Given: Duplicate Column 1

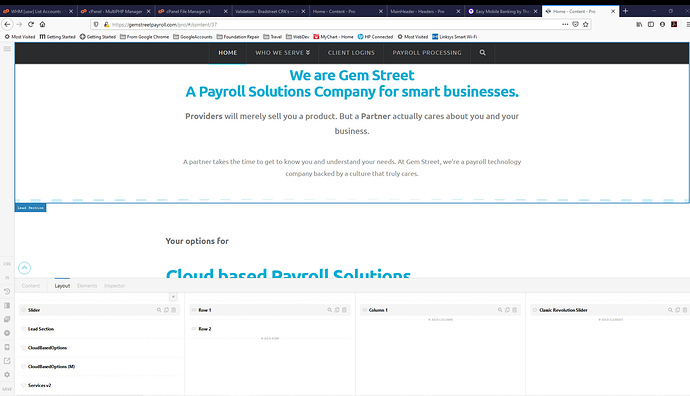Looking at the screenshot, I should point(507,310).
